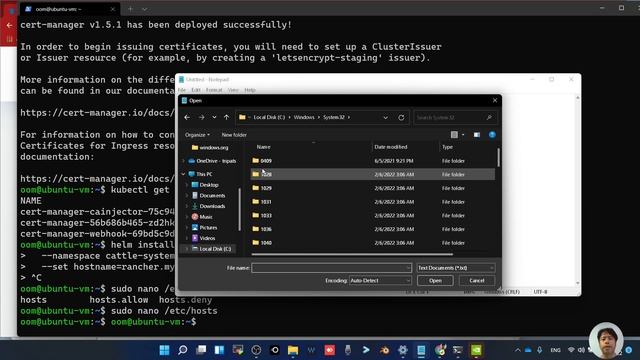640x360 pixels.
Task: Collapse the This PC node
Action: point(183,174)
